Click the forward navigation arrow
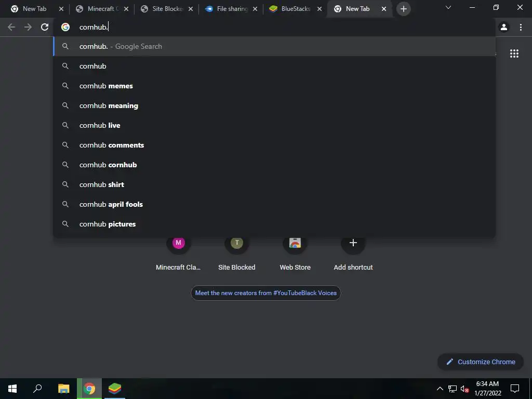This screenshot has width=532, height=399. [x=28, y=27]
